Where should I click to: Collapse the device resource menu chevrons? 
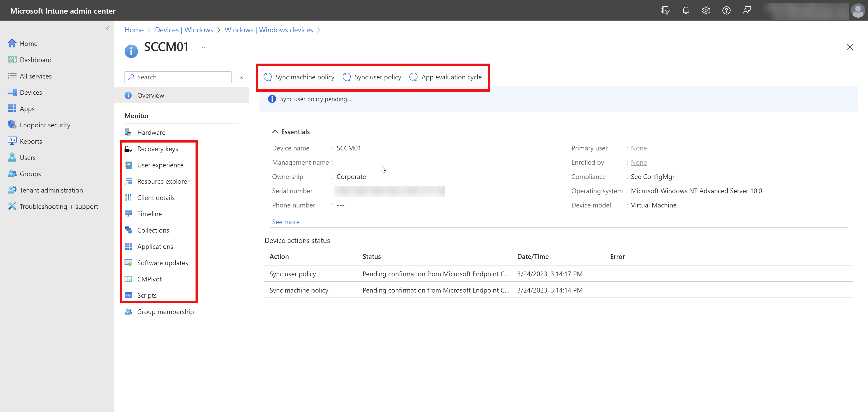pos(241,77)
